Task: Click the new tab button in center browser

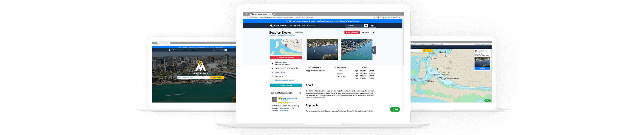Action: [x=274, y=14]
